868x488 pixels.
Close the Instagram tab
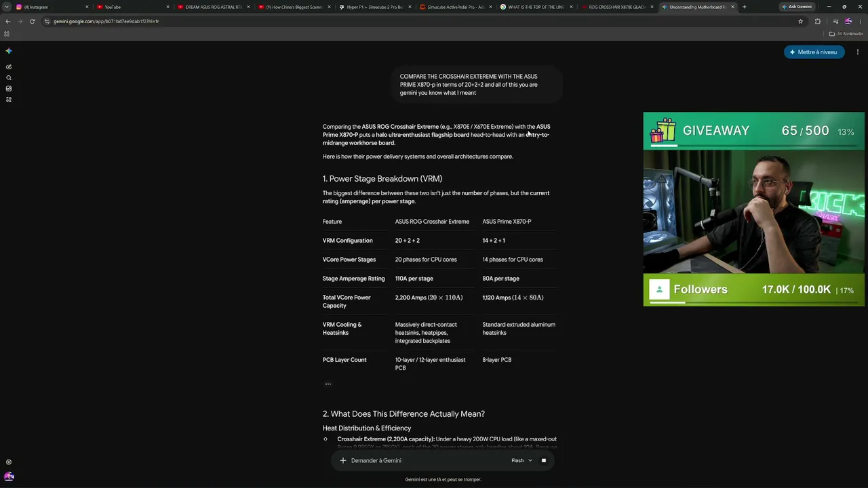click(87, 7)
